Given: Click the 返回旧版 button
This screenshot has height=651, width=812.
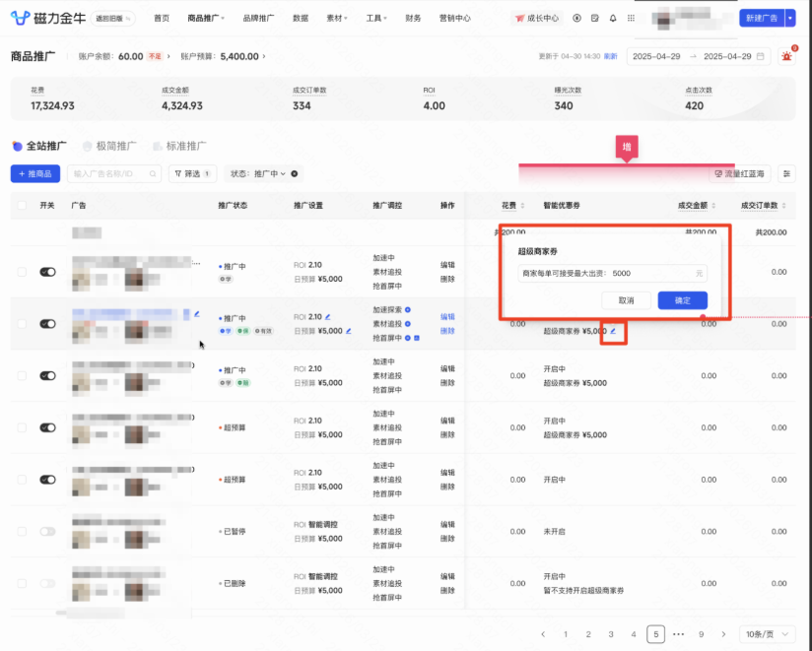Looking at the screenshot, I should pyautogui.click(x=113, y=18).
